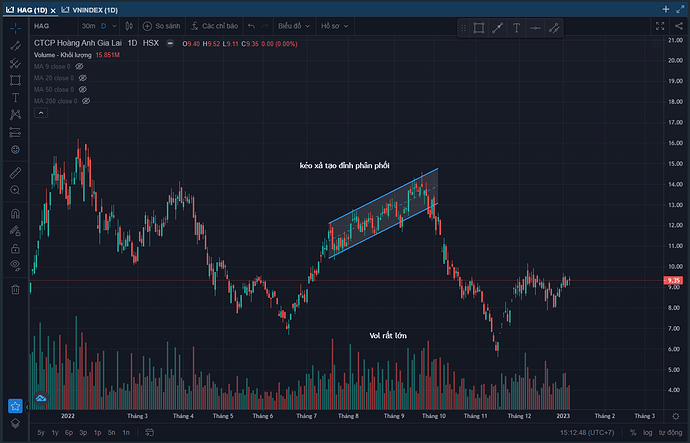
Task: Set range to 1y
Action: [x=55, y=432]
